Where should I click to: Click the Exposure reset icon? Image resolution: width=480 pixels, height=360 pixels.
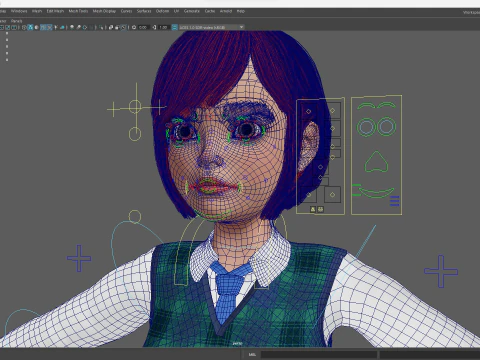click(134, 27)
